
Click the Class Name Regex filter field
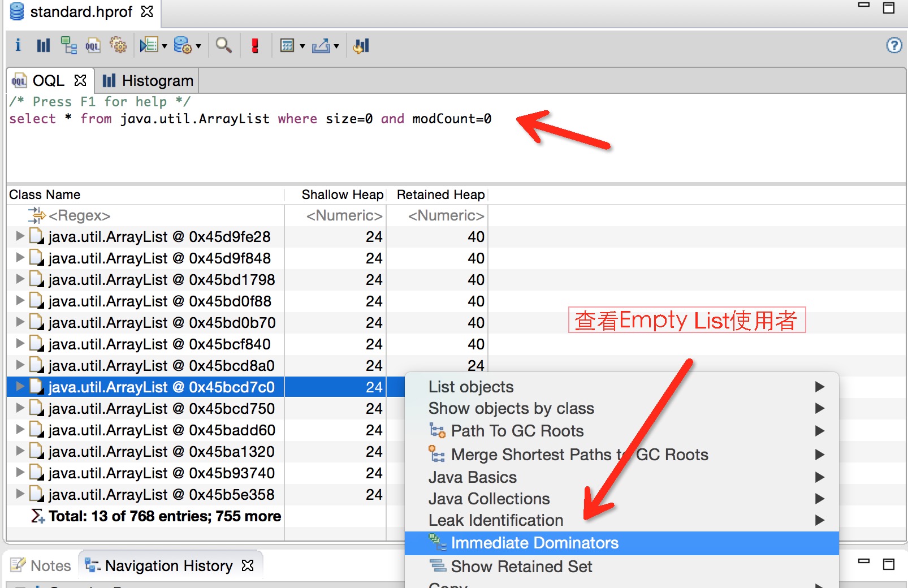145,215
